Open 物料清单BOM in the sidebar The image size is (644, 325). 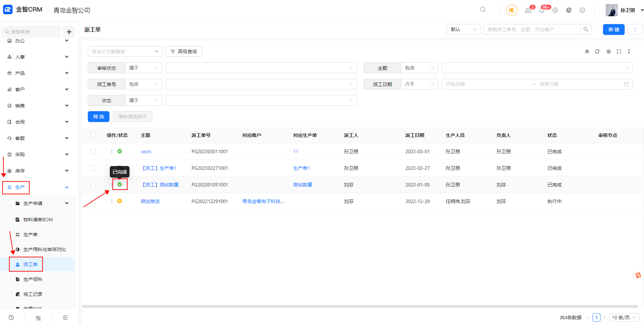click(x=38, y=220)
